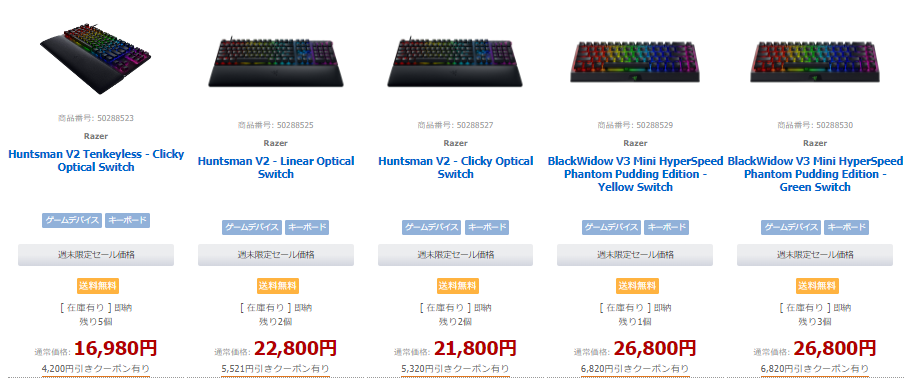Click 週末限定セール価格 button for Huntsman V2 Tenkeyless

point(96,255)
